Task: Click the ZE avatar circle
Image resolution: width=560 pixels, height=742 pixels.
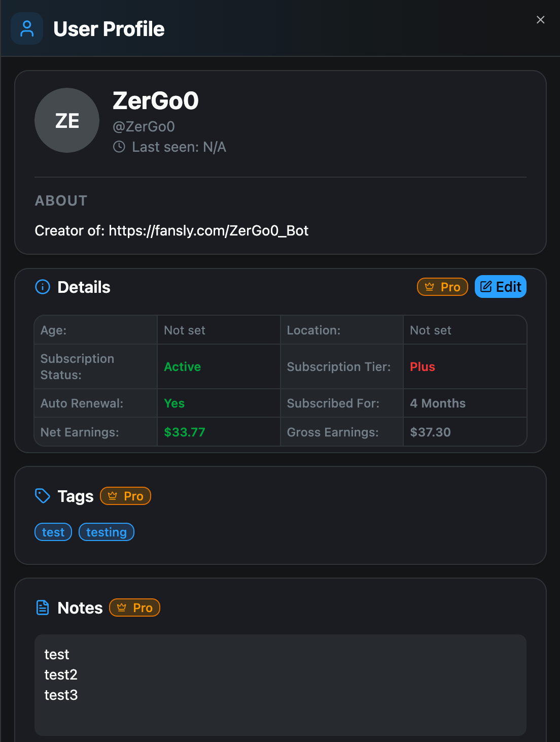Action: tap(67, 120)
